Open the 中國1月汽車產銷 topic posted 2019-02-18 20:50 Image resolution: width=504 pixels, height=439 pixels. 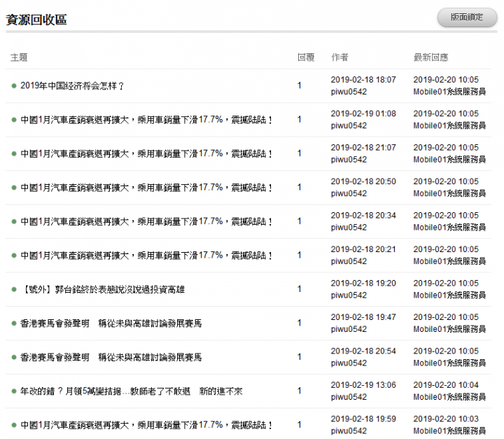point(146,188)
